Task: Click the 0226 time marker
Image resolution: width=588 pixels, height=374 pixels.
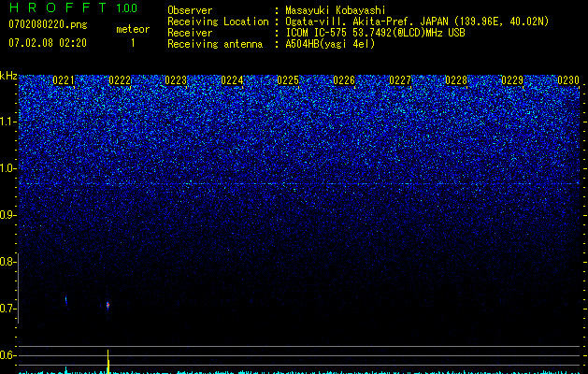Action: tap(344, 80)
